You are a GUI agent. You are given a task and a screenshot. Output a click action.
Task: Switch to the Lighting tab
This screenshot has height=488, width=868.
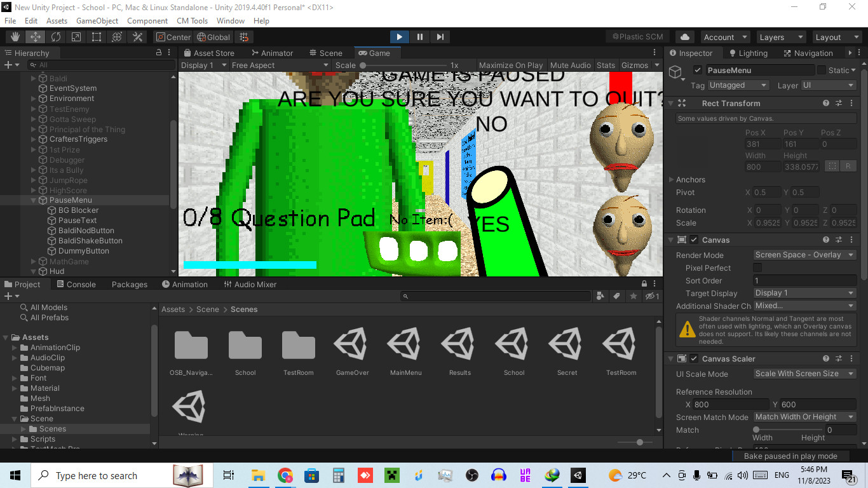(747, 53)
